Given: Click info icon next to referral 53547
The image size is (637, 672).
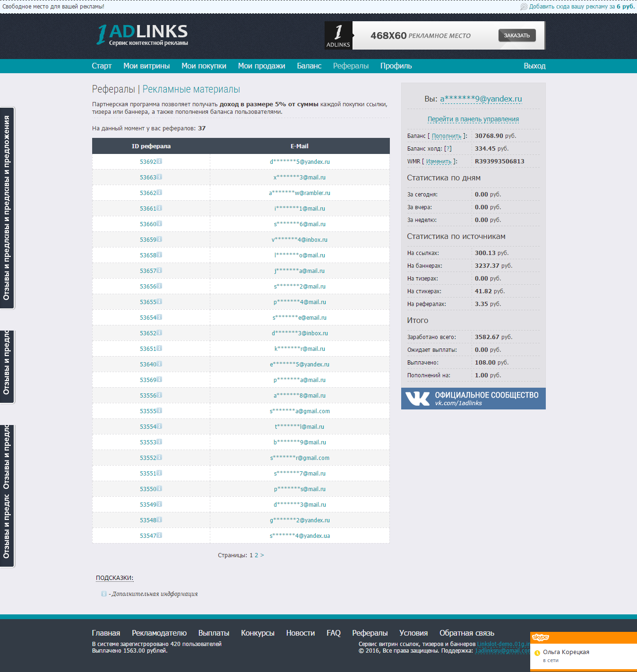Looking at the screenshot, I should (x=159, y=536).
